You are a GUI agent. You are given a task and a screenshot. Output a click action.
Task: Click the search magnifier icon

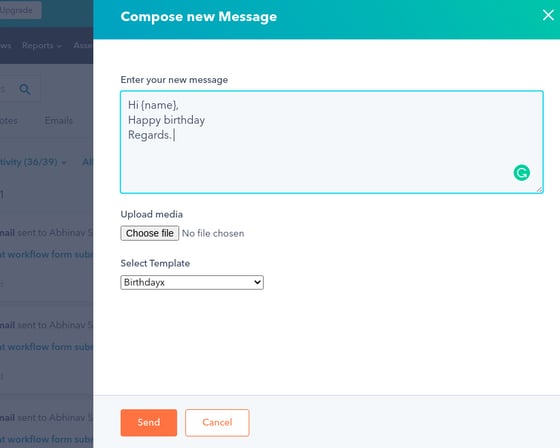(x=25, y=89)
